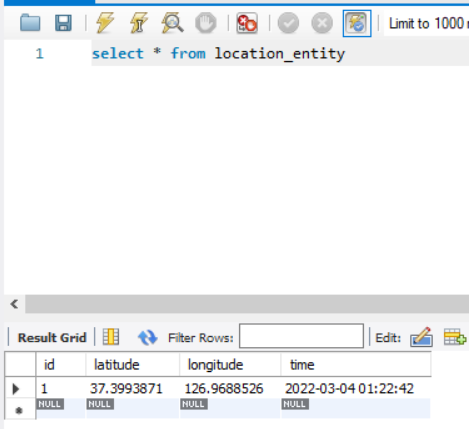
Task: Open the Limit to 1000 rows dropdown
Action: point(426,23)
